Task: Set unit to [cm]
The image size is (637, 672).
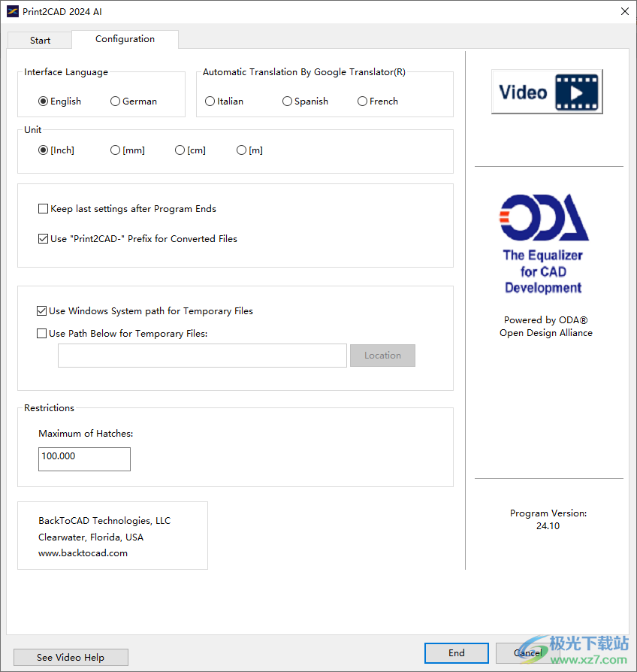Action: [x=190, y=150]
